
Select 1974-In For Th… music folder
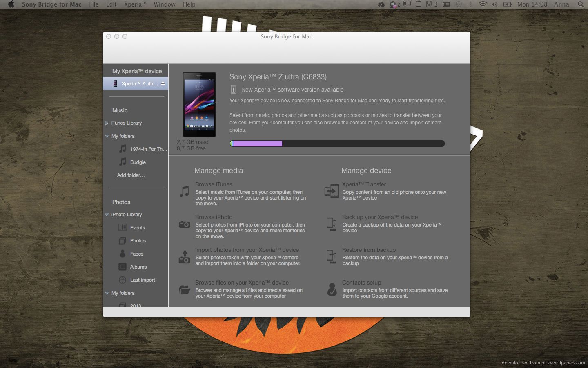pos(149,149)
